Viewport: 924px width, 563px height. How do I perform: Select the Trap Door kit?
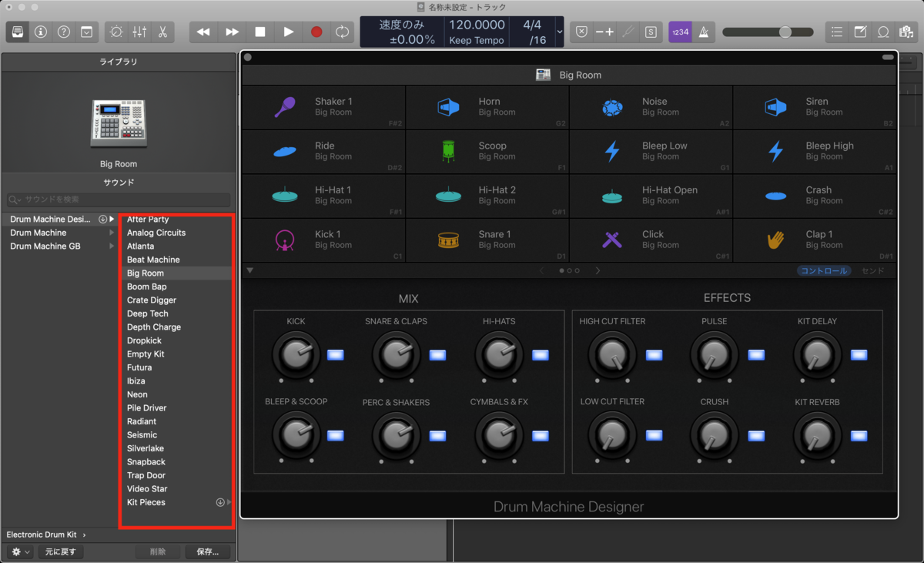[x=146, y=475]
